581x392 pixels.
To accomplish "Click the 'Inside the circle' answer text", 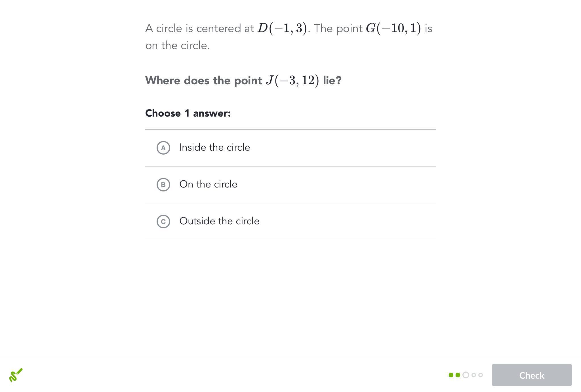I will point(215,147).
